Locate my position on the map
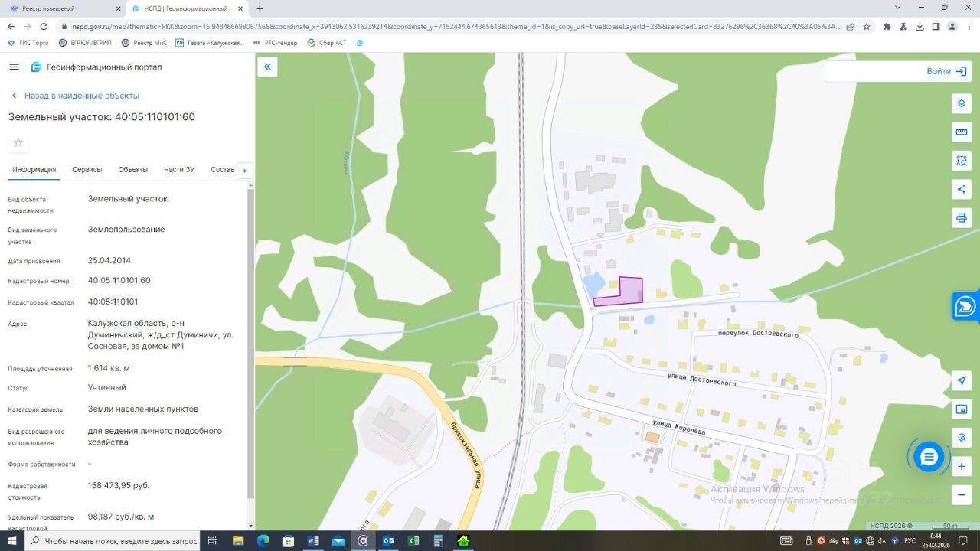The image size is (980, 551). pos(962,381)
